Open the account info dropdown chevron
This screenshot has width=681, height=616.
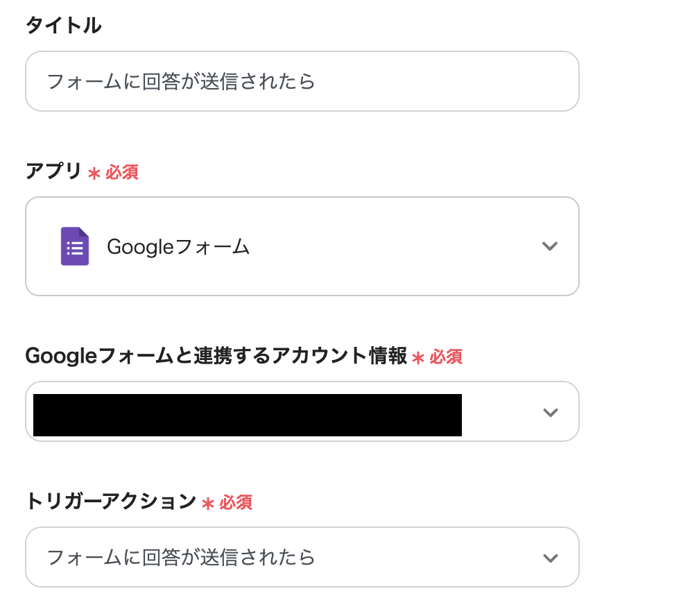click(x=550, y=412)
